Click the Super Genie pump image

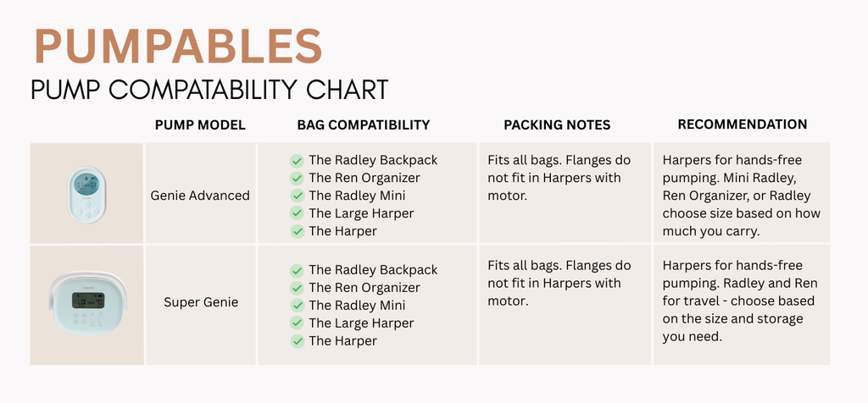(x=87, y=303)
